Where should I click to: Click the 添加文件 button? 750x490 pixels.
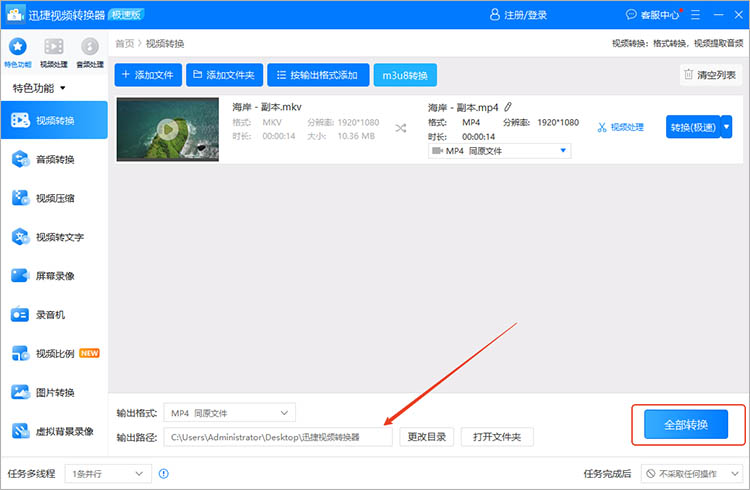coord(148,75)
